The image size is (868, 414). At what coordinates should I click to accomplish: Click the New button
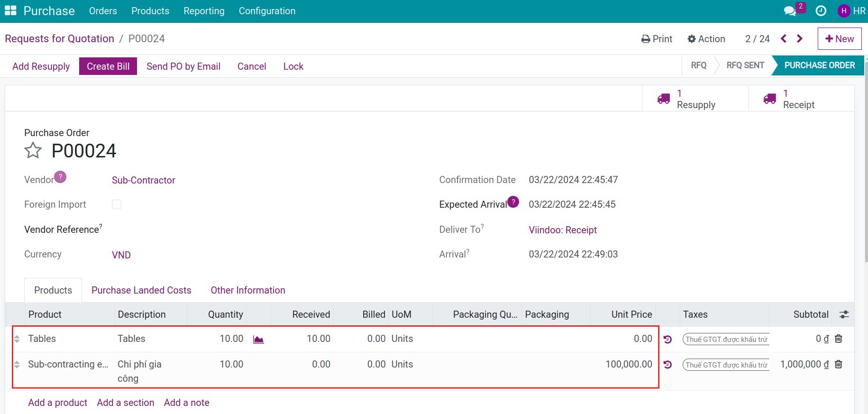[x=840, y=39]
